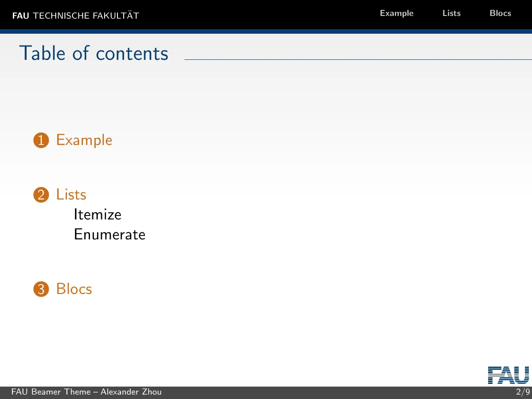
Task: Open the Blocs entry in table of contents
Action: [x=74, y=289]
